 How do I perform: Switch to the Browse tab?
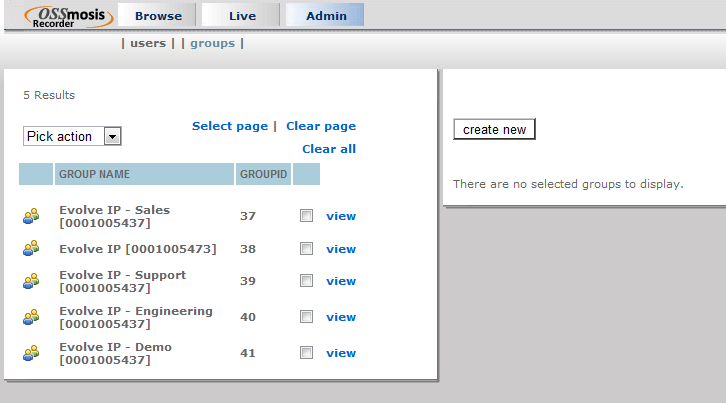(x=158, y=16)
